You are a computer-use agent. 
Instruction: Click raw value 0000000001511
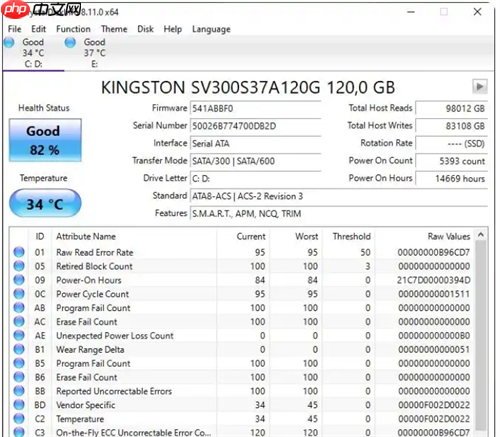click(434, 294)
